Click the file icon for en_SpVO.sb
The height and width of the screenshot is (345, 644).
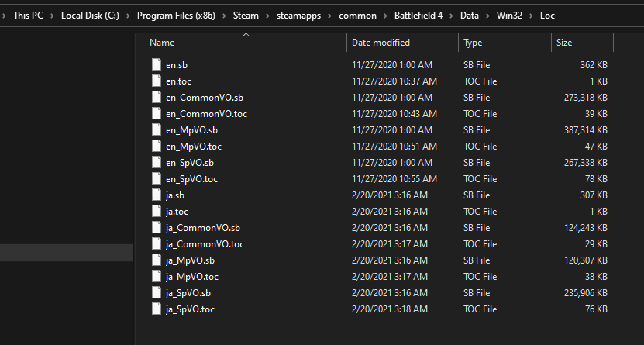coord(157,163)
